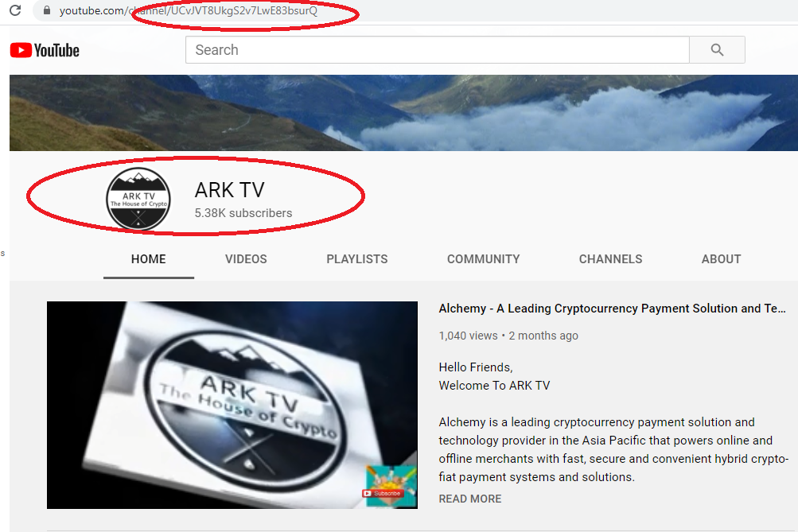Click the 'Welcome To ARK TV' line
The image size is (798, 532).
coord(494,386)
